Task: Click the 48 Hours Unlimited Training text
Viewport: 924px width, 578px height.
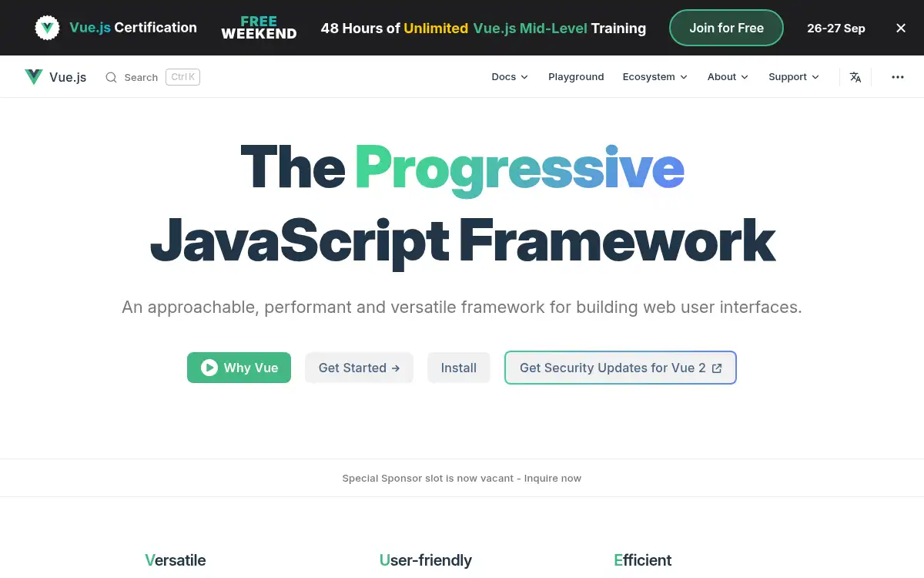Action: pos(484,29)
